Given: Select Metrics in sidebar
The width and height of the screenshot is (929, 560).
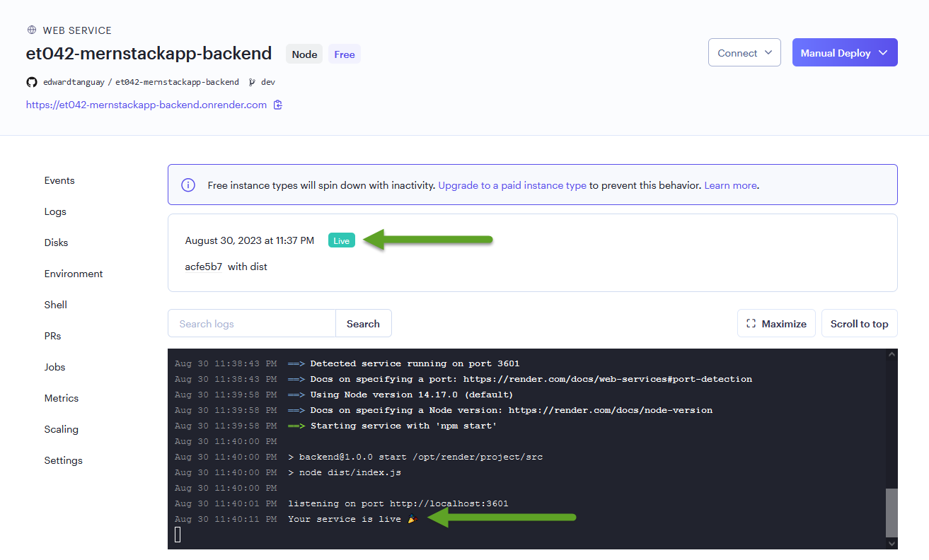Looking at the screenshot, I should click(62, 398).
